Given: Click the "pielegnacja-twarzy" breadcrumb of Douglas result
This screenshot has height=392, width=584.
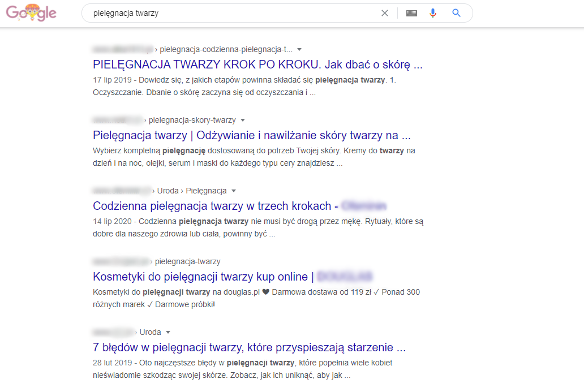Looking at the screenshot, I should coord(187,261).
